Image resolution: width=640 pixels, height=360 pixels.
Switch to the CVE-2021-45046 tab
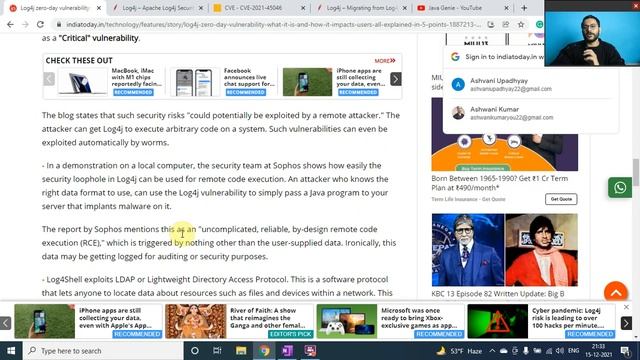[x=260, y=8]
